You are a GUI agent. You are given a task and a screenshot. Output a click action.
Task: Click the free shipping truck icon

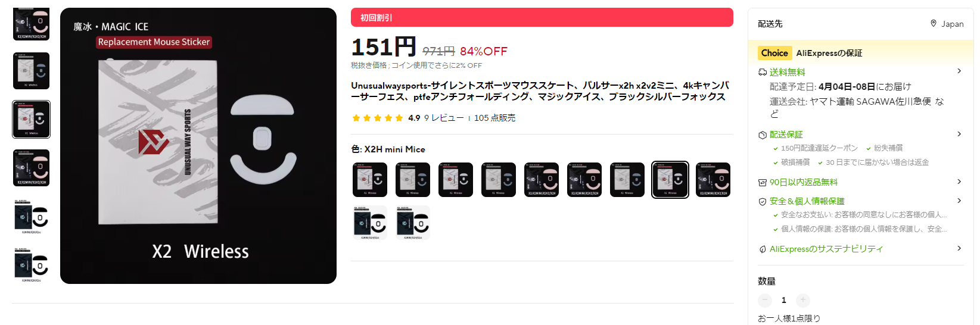click(762, 72)
